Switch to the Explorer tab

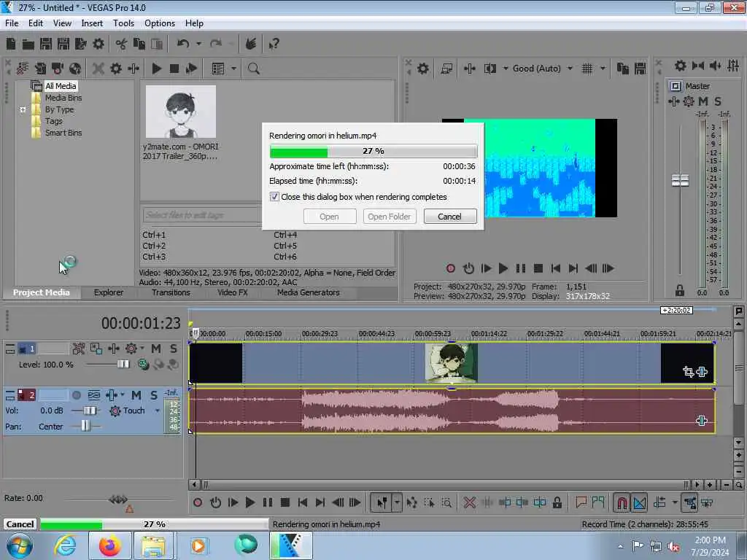[x=109, y=292]
